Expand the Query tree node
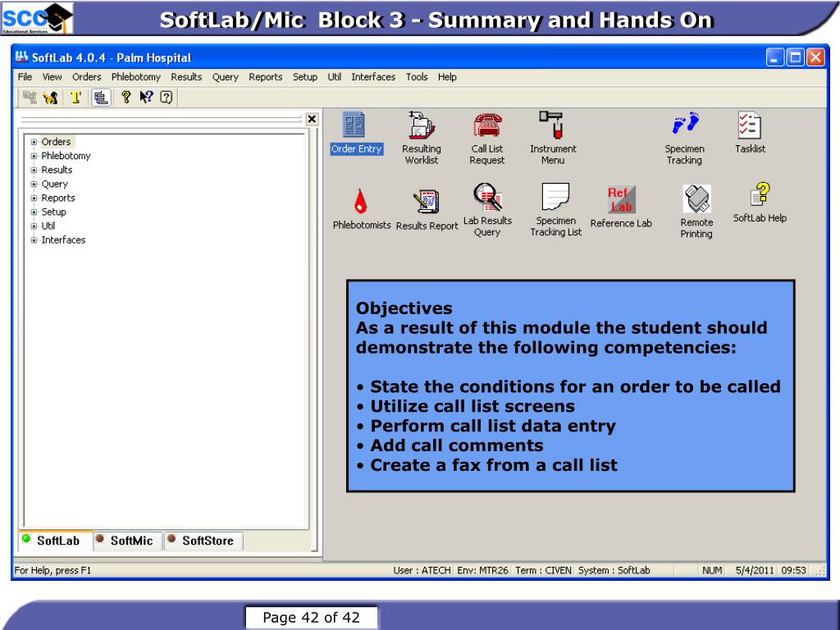Image resolution: width=840 pixels, height=630 pixels. click(x=34, y=184)
